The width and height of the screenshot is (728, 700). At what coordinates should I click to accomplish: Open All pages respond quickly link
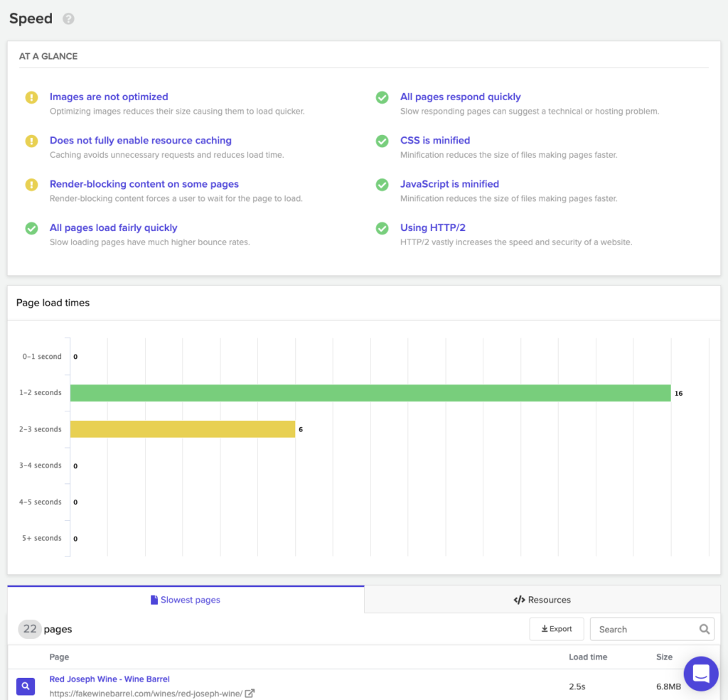(x=461, y=97)
